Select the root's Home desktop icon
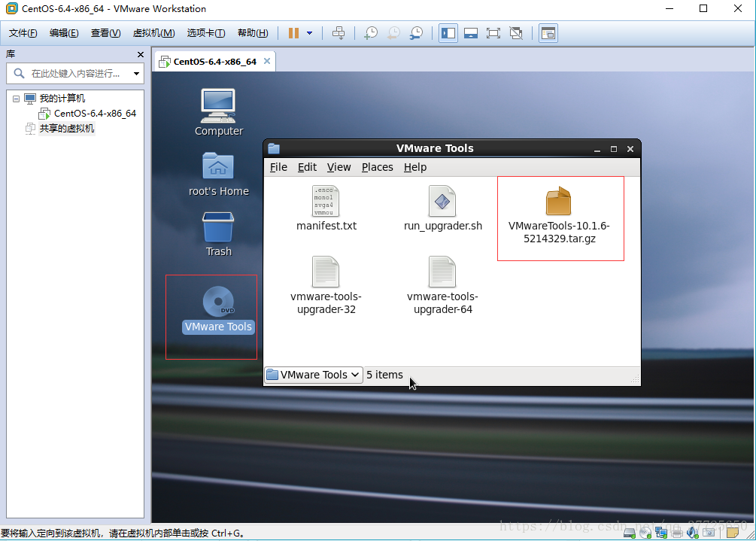756x541 pixels. [x=219, y=174]
